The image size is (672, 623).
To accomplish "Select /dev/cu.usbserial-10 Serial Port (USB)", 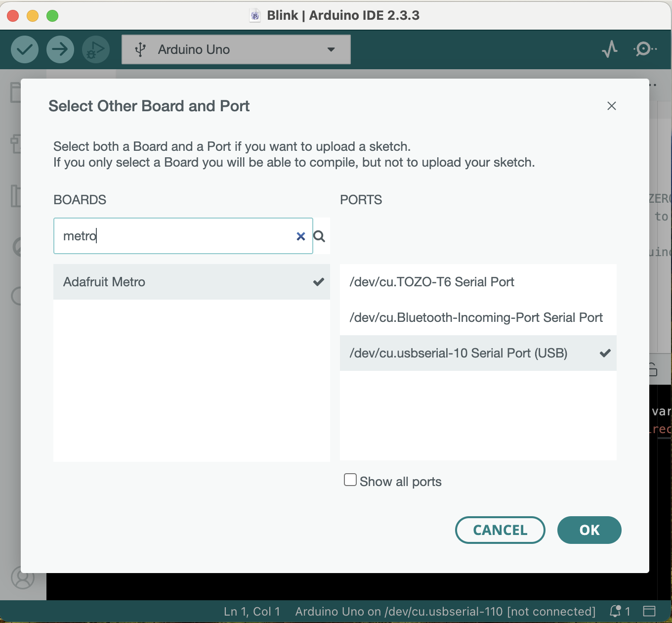I will click(478, 353).
